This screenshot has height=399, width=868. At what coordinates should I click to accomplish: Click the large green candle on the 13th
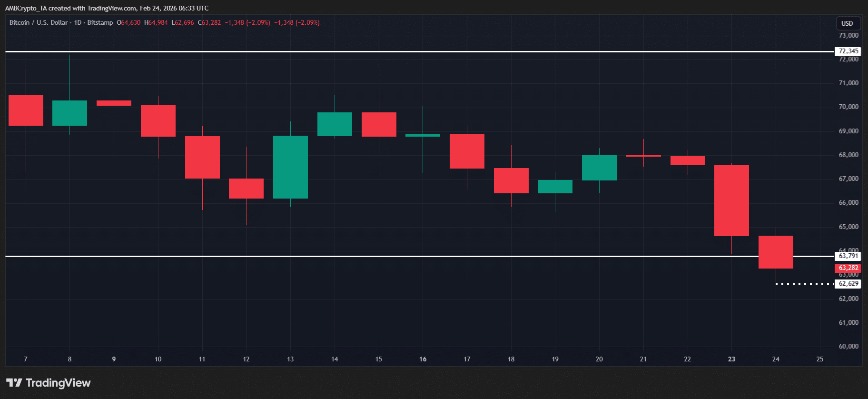coord(290,167)
